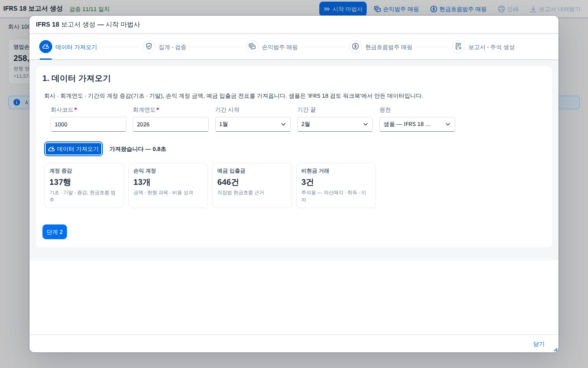The image size is (588, 368).
Task: Click the 시작 마법사 toolbar button
Action: click(343, 9)
